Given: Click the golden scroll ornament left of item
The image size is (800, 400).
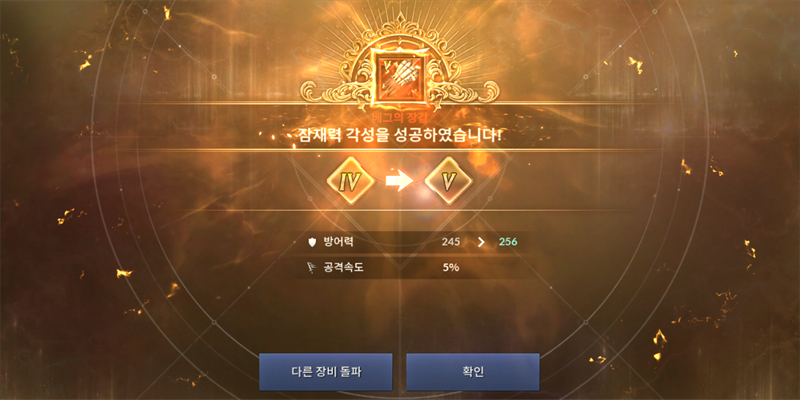Looking at the screenshot, I should point(337,89).
